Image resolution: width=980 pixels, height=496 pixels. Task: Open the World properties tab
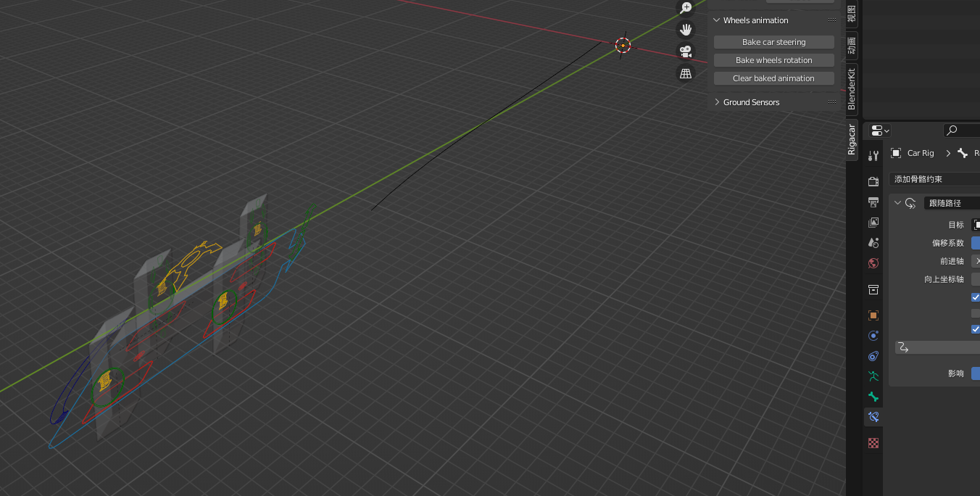pos(873,263)
